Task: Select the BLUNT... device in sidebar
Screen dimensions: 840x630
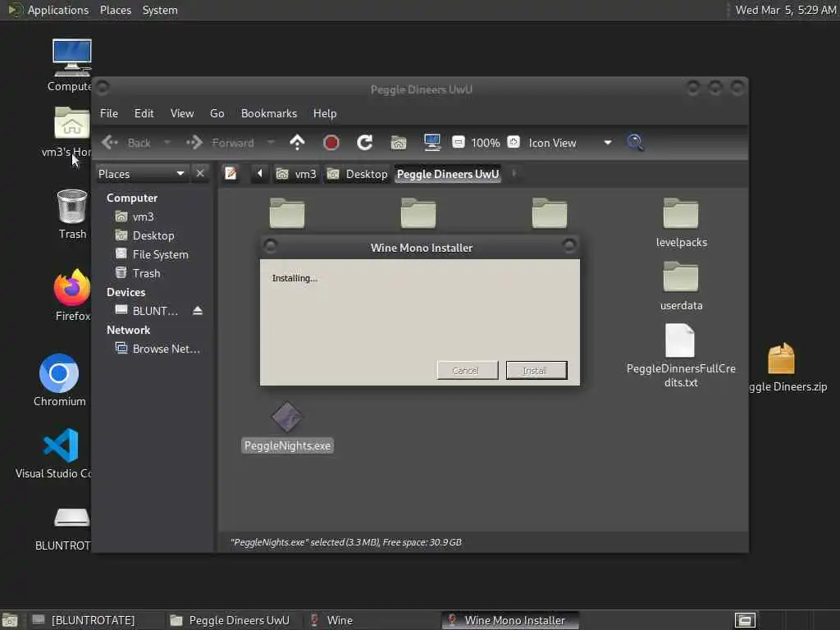Action: [147, 311]
